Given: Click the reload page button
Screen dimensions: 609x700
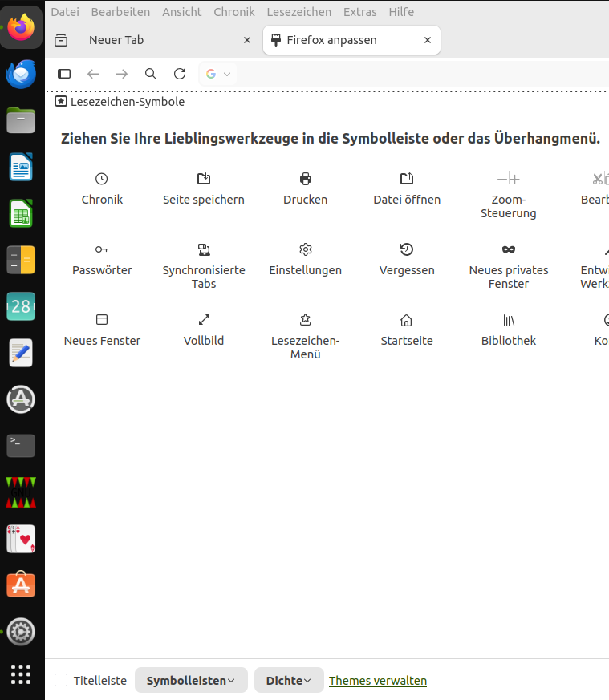Looking at the screenshot, I should [x=180, y=74].
